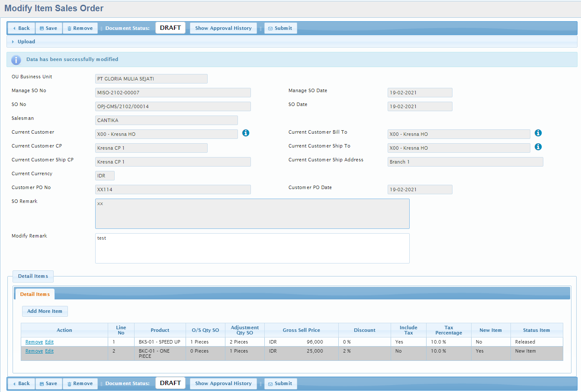Click the bottom toolbar Back button
Screen dimensions: 581x392
point(21,383)
